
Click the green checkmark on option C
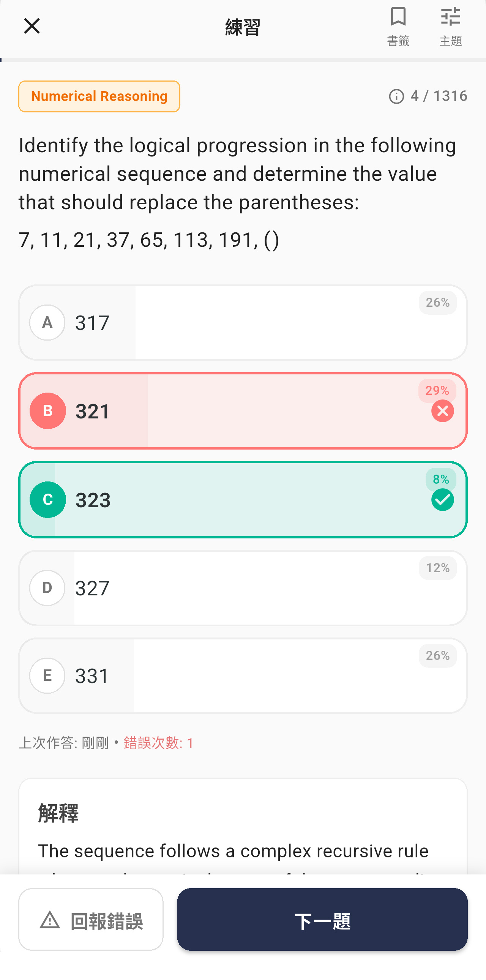pyautogui.click(x=442, y=500)
